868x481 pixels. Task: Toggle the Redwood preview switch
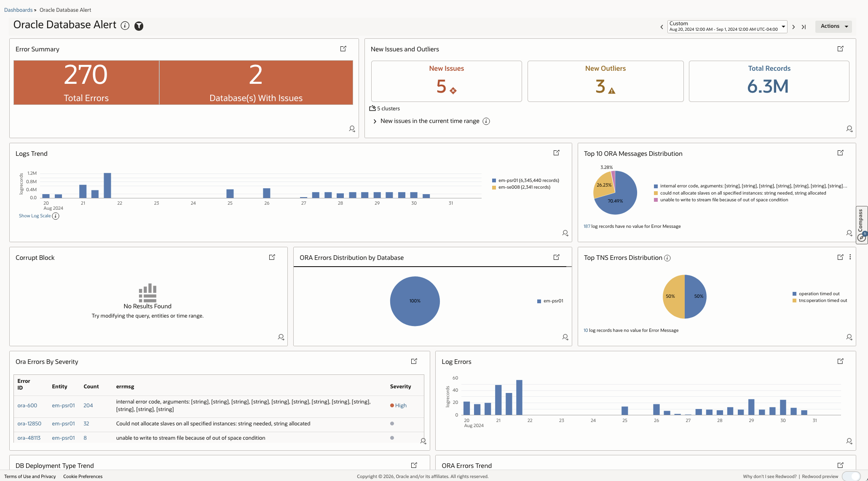(x=851, y=476)
